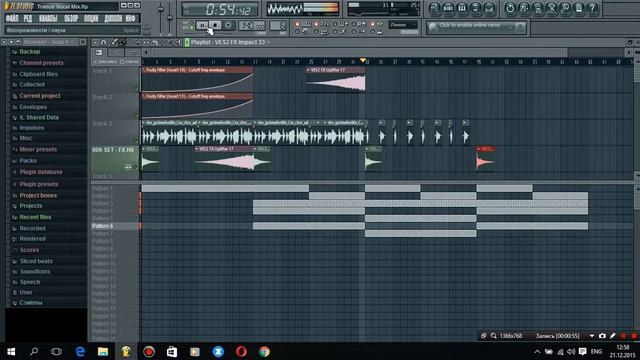Open the Soundfonts folder
The height and width of the screenshot is (360, 640).
[x=35, y=272]
